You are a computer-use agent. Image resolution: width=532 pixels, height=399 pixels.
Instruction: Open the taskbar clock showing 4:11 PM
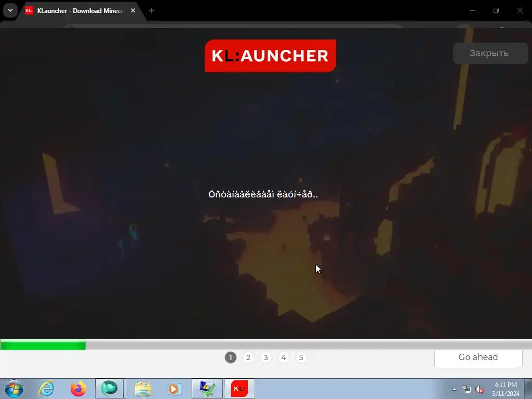point(506,389)
